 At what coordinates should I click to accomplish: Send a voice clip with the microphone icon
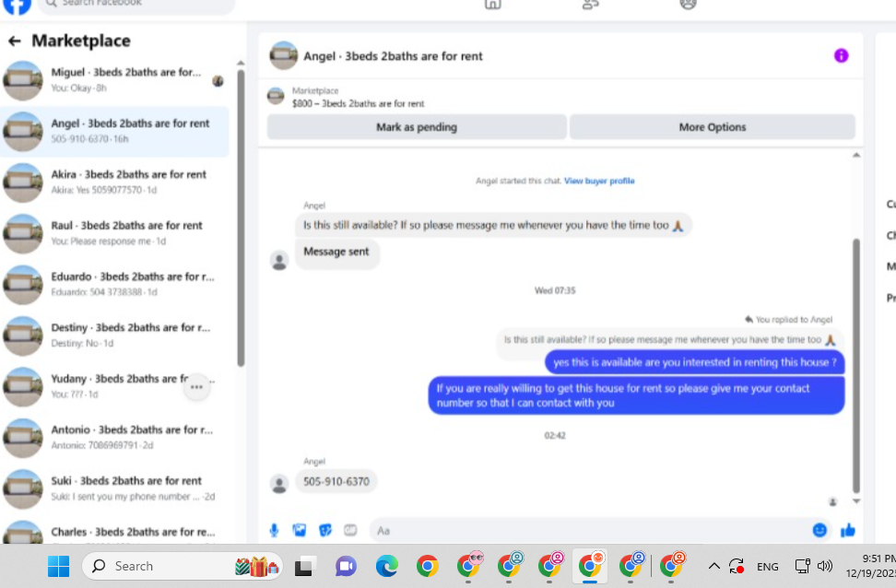[274, 530]
